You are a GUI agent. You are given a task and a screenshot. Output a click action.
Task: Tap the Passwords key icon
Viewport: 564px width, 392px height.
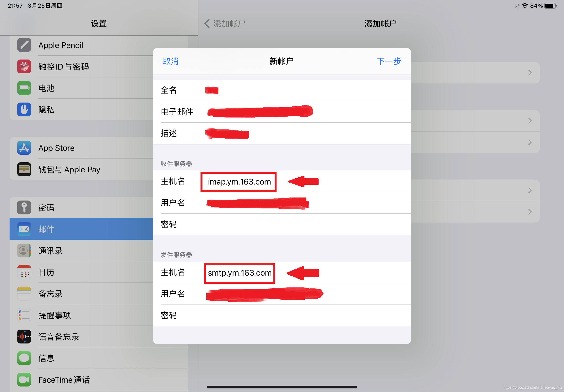tap(24, 207)
